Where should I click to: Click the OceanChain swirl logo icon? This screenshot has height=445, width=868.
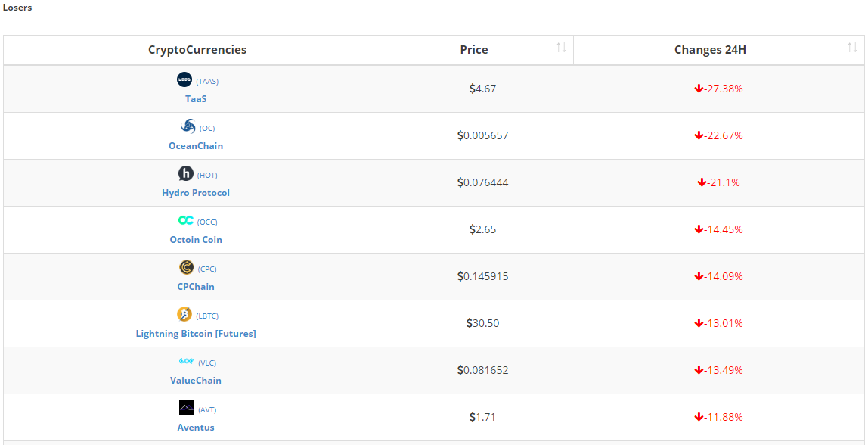188,126
